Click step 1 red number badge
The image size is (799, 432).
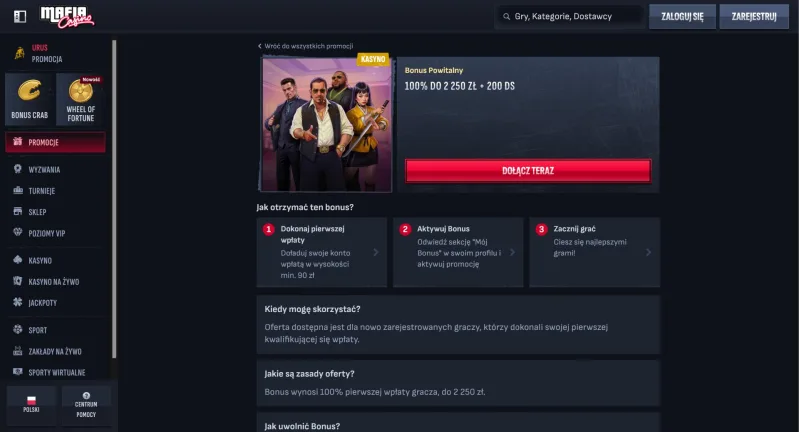point(269,229)
